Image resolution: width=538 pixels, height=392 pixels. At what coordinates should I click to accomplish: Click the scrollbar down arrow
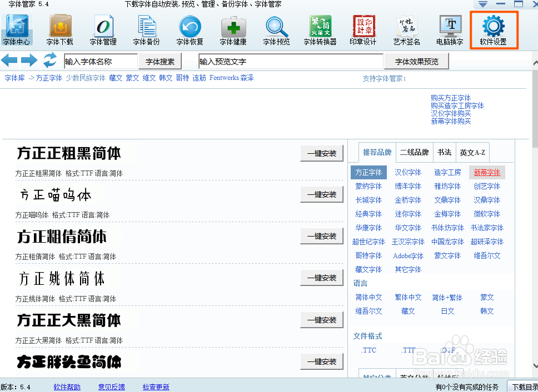535,365
